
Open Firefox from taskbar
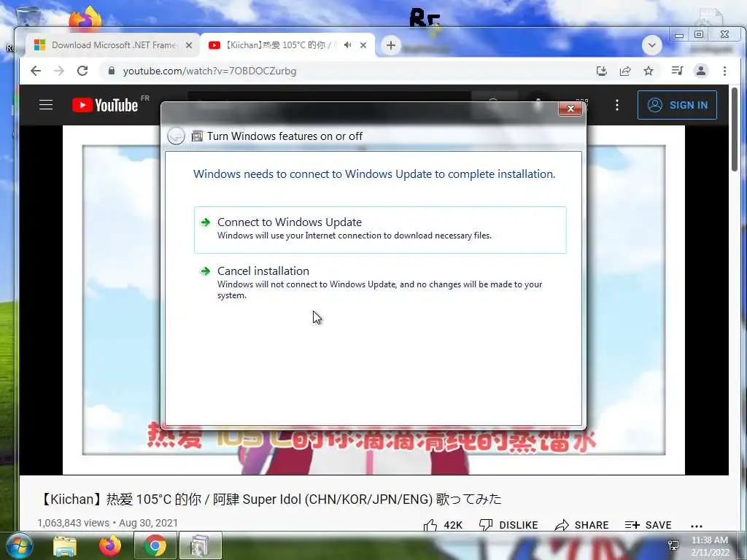point(110,546)
